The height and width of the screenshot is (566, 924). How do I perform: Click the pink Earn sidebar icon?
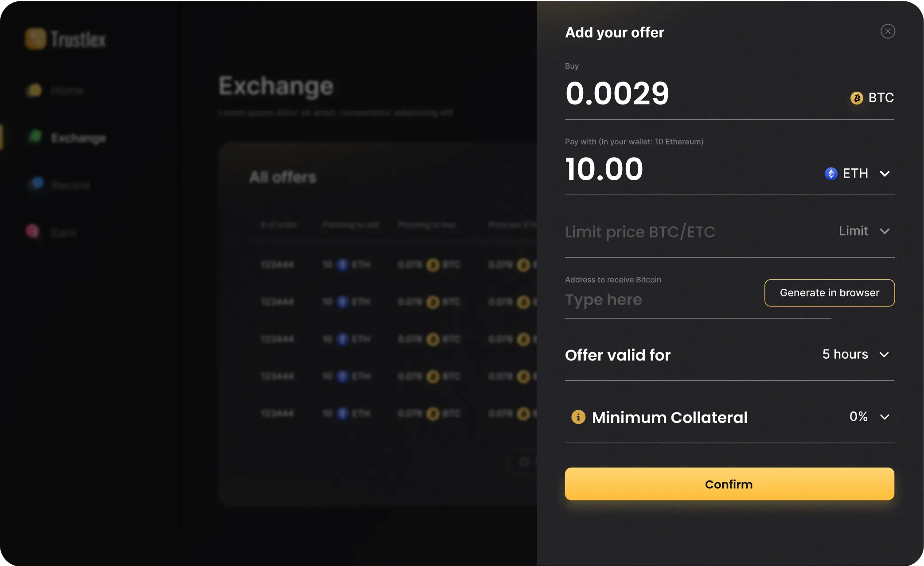point(32,231)
